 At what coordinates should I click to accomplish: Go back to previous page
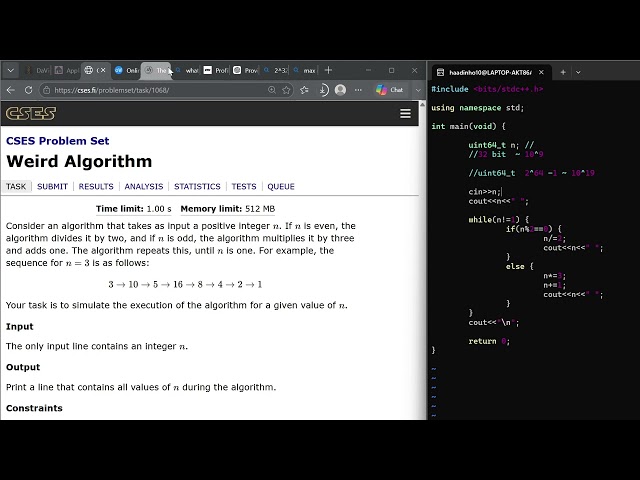point(11,90)
